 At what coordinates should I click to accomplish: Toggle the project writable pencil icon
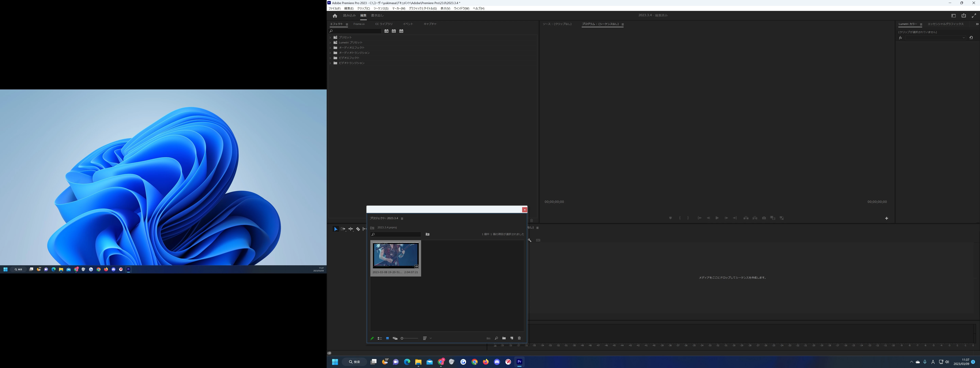[x=372, y=338]
